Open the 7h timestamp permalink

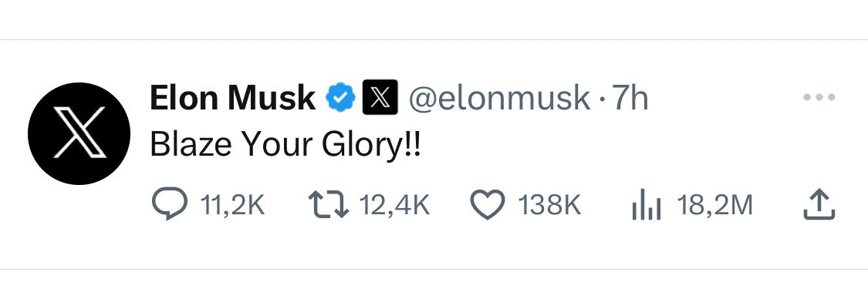[x=630, y=99]
